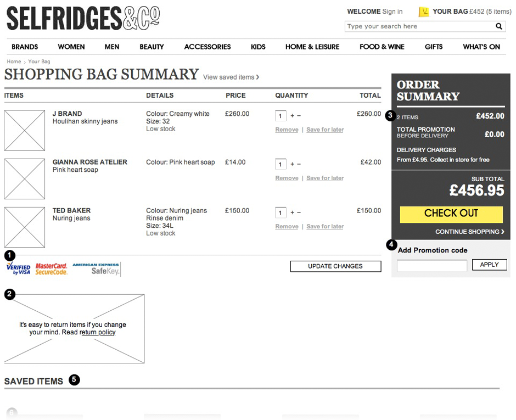516x420 pixels.
Task: Click the Delivery Charges text
Action: (x=427, y=150)
